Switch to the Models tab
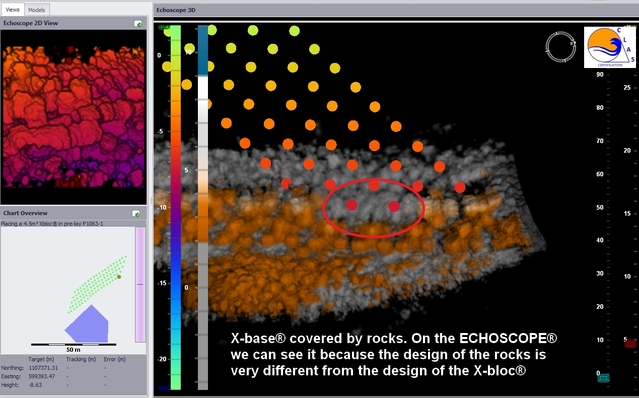The image size is (639, 398). [x=37, y=10]
